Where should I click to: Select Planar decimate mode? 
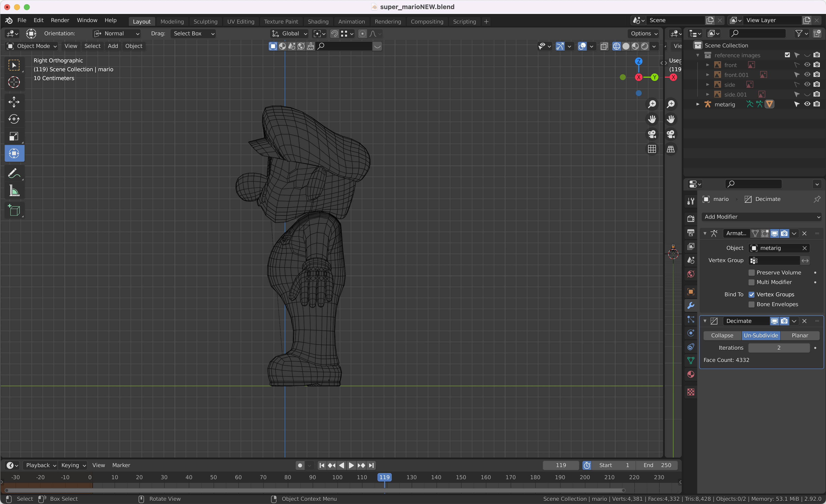(800, 336)
